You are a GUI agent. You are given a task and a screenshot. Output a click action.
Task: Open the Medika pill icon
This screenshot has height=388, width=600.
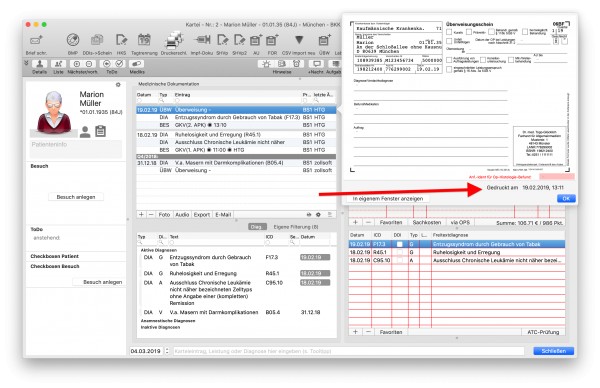click(x=137, y=64)
